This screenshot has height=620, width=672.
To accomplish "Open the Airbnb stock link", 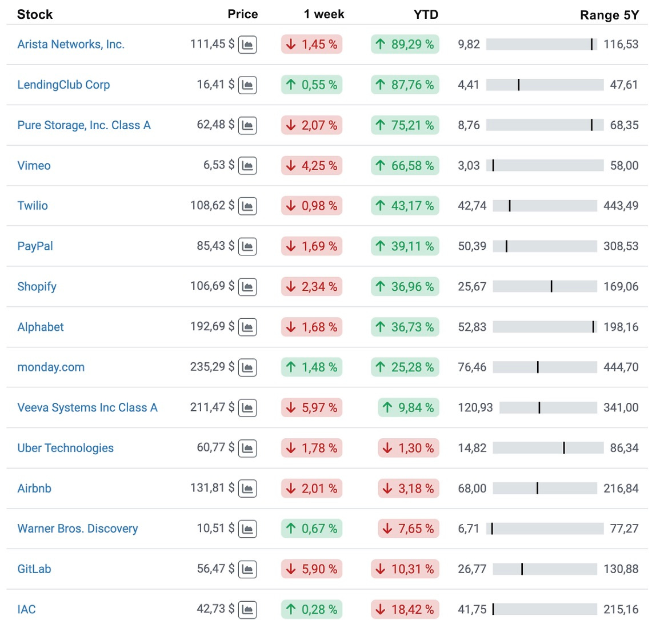I will click(34, 489).
